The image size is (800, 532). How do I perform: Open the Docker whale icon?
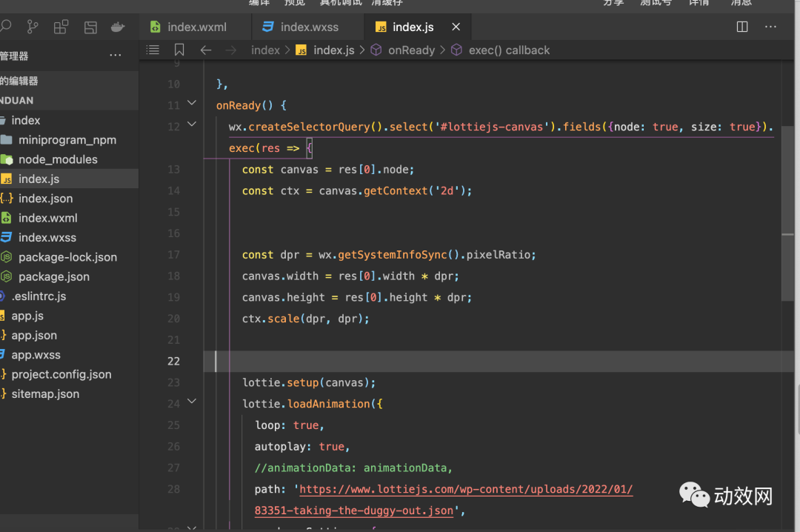point(118,27)
